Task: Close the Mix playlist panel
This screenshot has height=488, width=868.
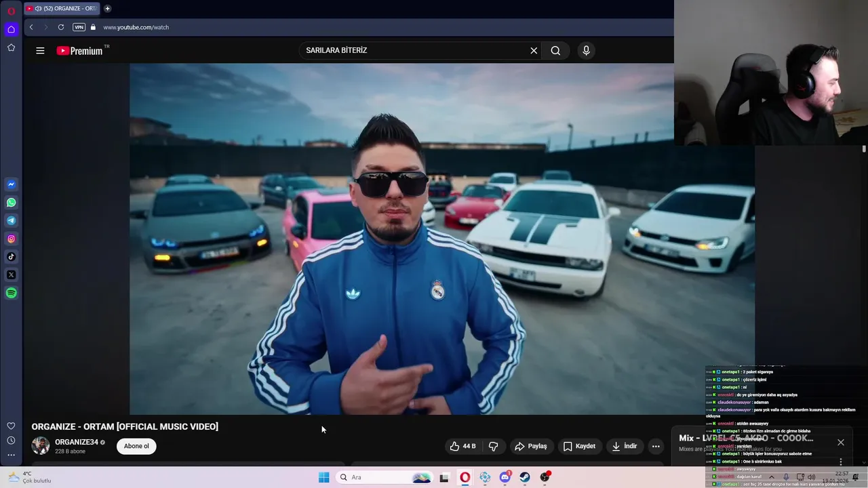Action: click(x=841, y=442)
